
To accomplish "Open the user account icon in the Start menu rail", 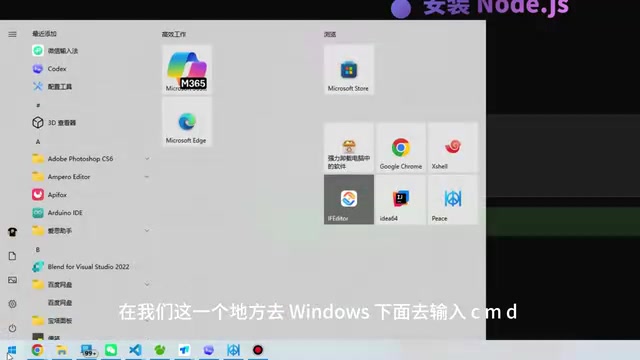I will (12, 232).
